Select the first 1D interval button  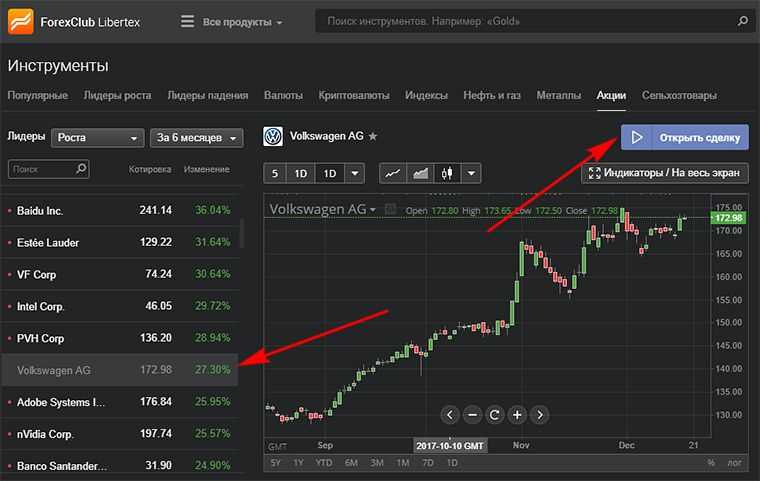click(301, 173)
